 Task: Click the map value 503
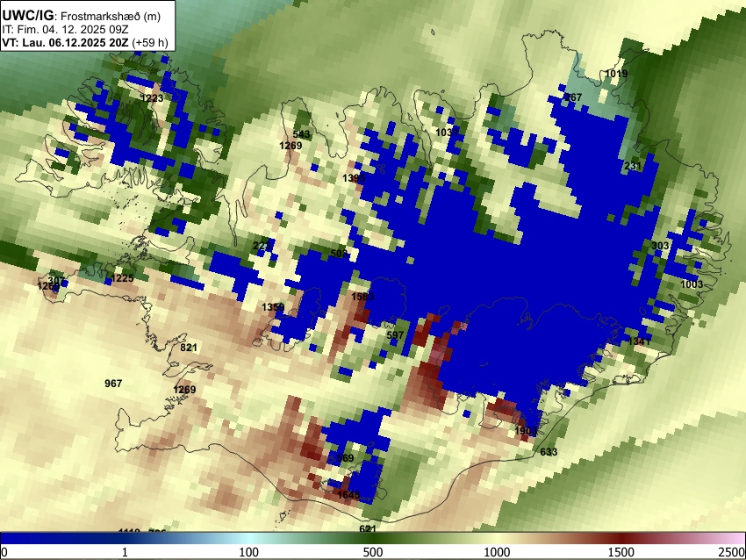point(339,254)
